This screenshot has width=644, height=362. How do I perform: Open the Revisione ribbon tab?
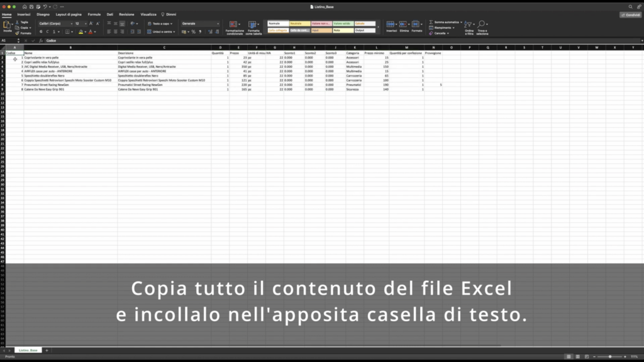(x=127, y=14)
